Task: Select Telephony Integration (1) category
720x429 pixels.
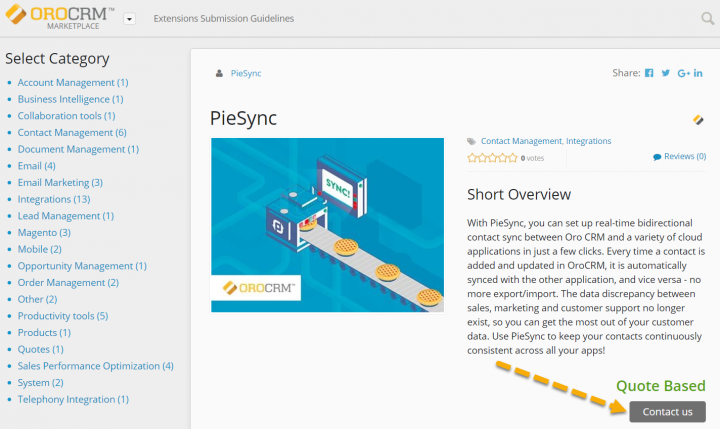Action: click(x=73, y=400)
